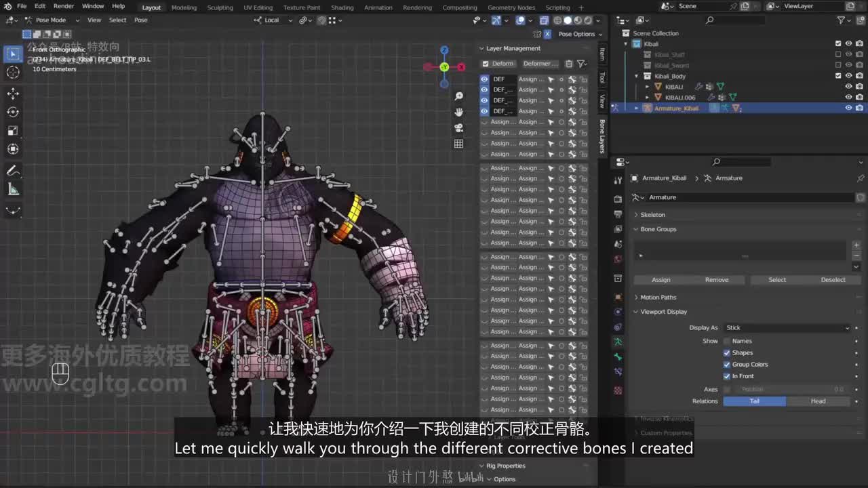Open the World properties globe tab
The height and width of the screenshot is (488, 868).
[x=618, y=259]
